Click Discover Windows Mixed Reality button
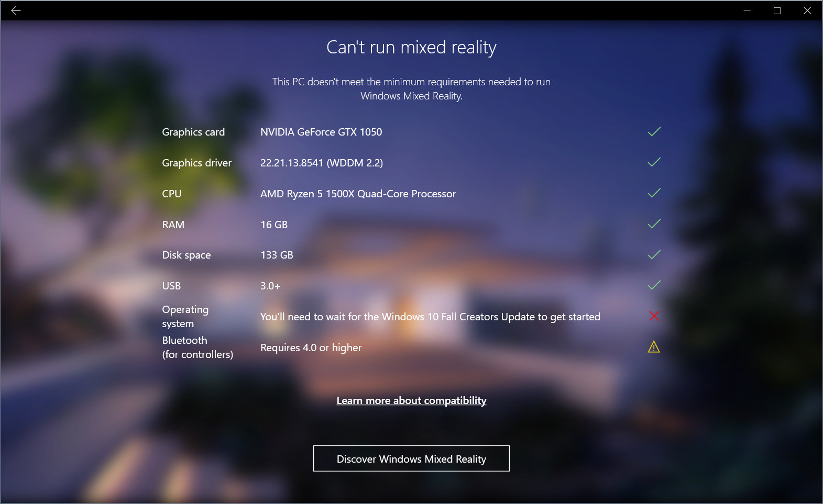823x504 pixels. (411, 458)
